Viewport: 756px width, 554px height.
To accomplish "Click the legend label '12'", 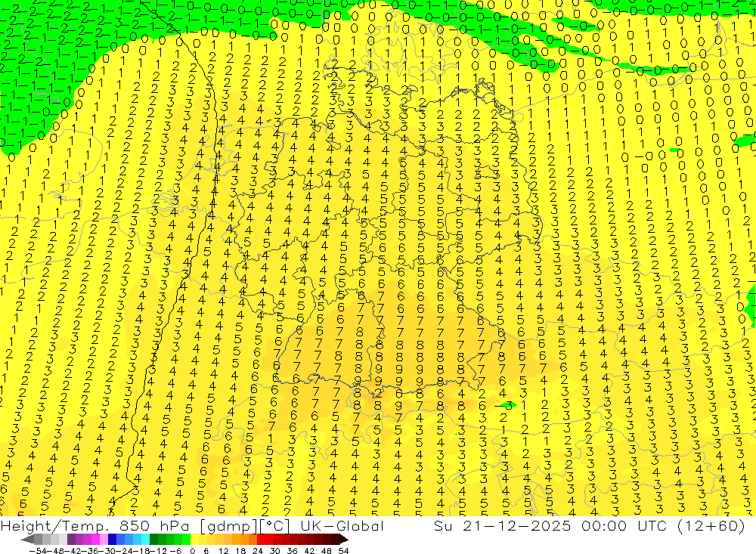I will coord(223,551).
